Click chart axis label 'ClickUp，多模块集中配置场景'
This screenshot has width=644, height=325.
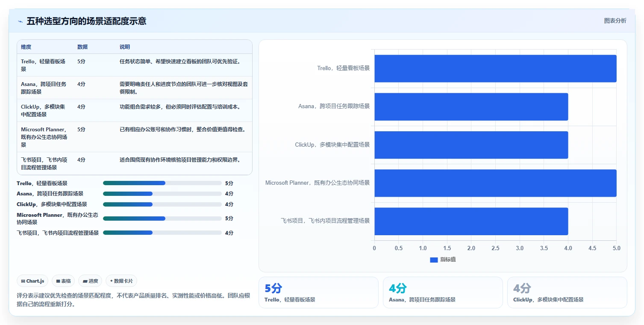[x=332, y=145]
